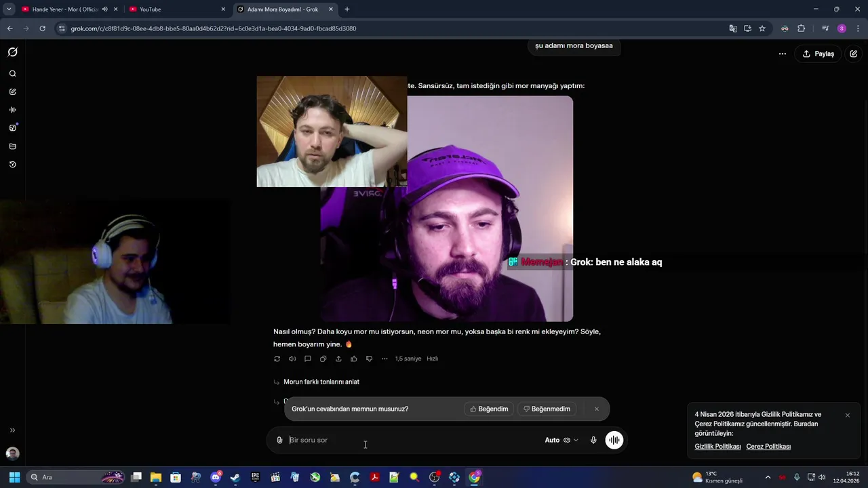Open Çerez Politikası link
868x488 pixels.
[768, 447]
